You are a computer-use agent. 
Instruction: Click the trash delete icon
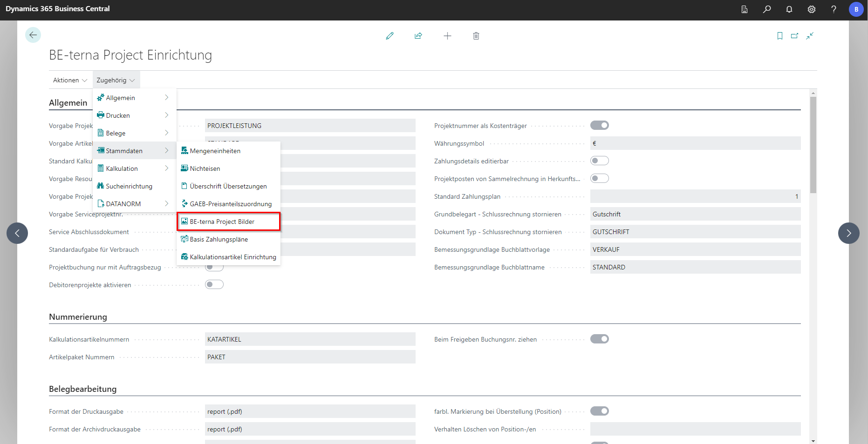(476, 36)
